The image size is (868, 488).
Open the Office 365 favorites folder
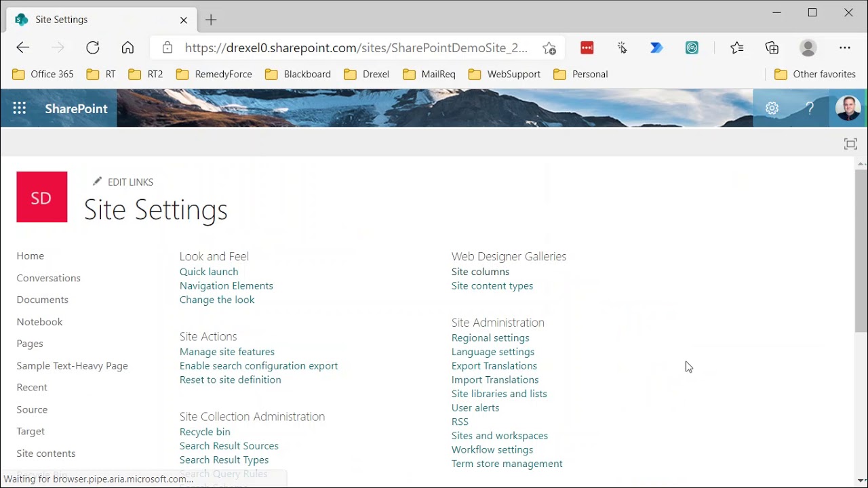click(x=43, y=74)
